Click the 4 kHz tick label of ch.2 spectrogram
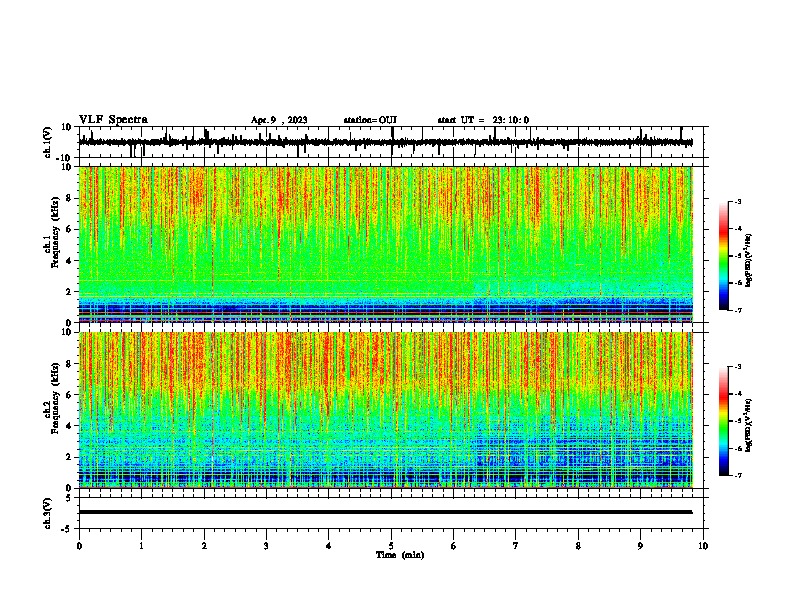 [x=69, y=426]
